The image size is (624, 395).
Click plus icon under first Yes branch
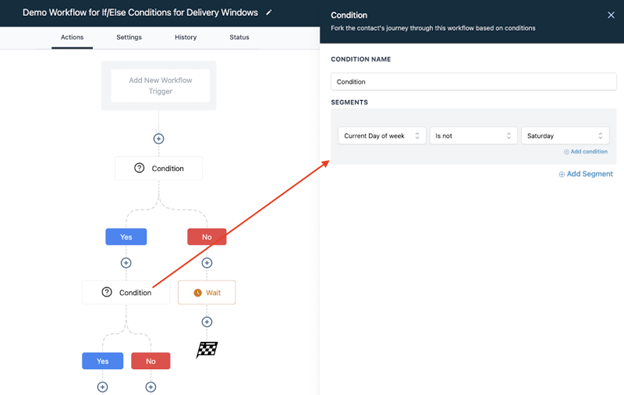click(x=126, y=263)
